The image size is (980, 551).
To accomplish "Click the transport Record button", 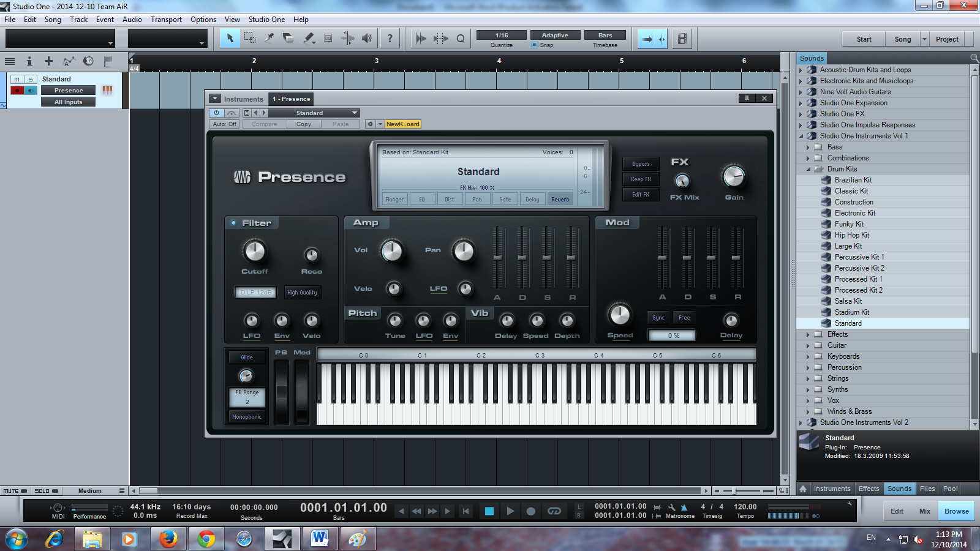I will (x=531, y=511).
